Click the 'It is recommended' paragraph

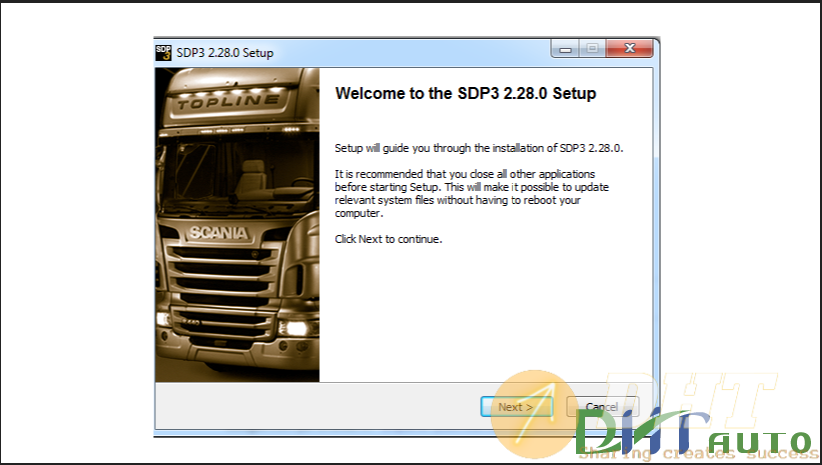[x=472, y=193]
